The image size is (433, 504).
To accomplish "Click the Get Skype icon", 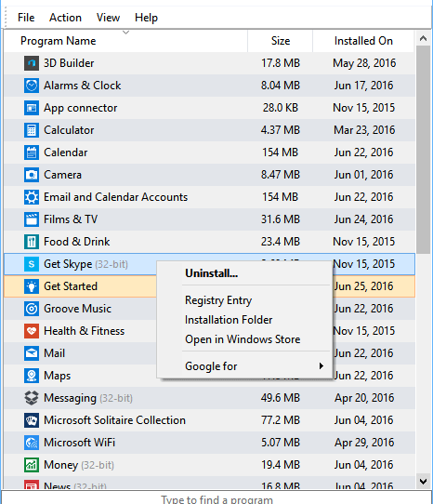I will coord(32,264).
